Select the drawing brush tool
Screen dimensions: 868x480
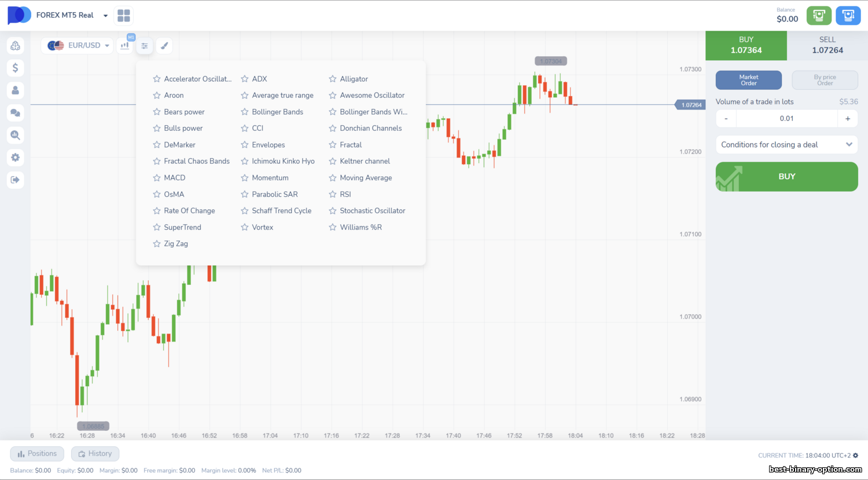tap(164, 46)
